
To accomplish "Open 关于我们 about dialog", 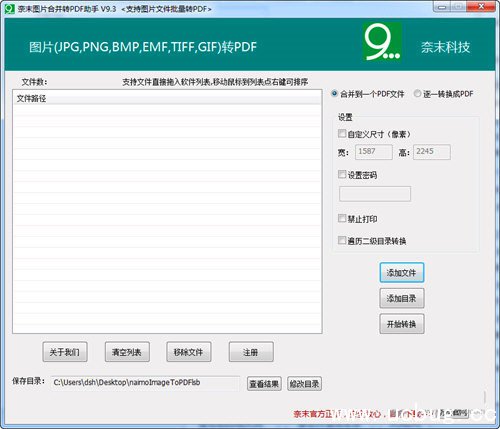I will 65,352.
